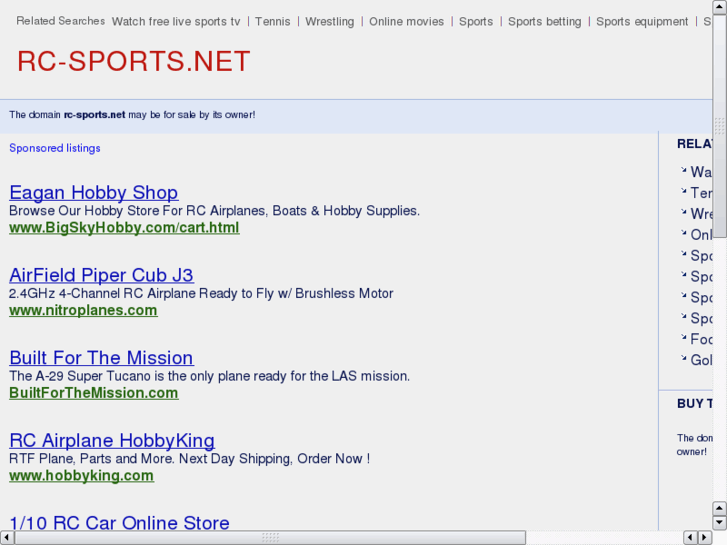
Task: Select Sports related search in top bar
Action: (476, 22)
